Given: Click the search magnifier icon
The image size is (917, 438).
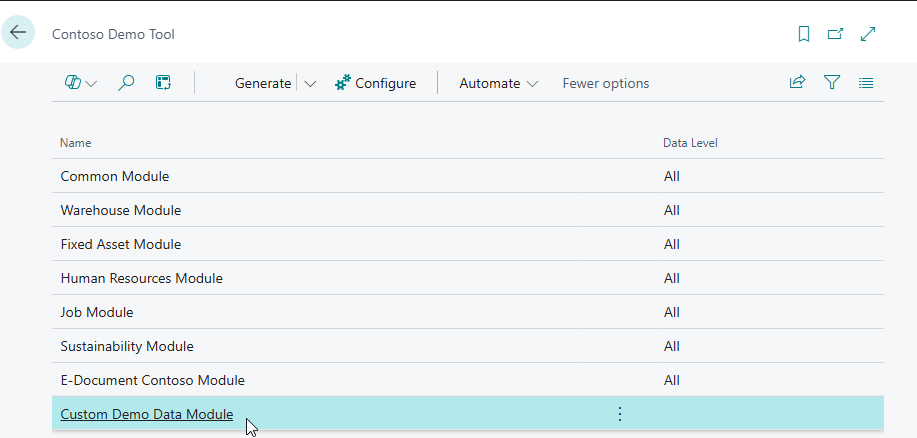Looking at the screenshot, I should (x=126, y=83).
